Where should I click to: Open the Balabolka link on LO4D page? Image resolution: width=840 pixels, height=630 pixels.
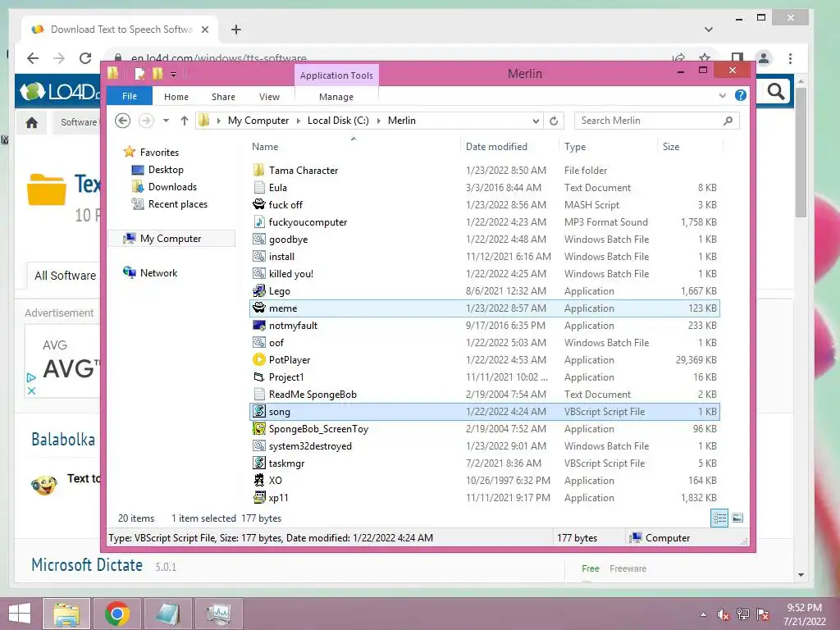tap(63, 440)
